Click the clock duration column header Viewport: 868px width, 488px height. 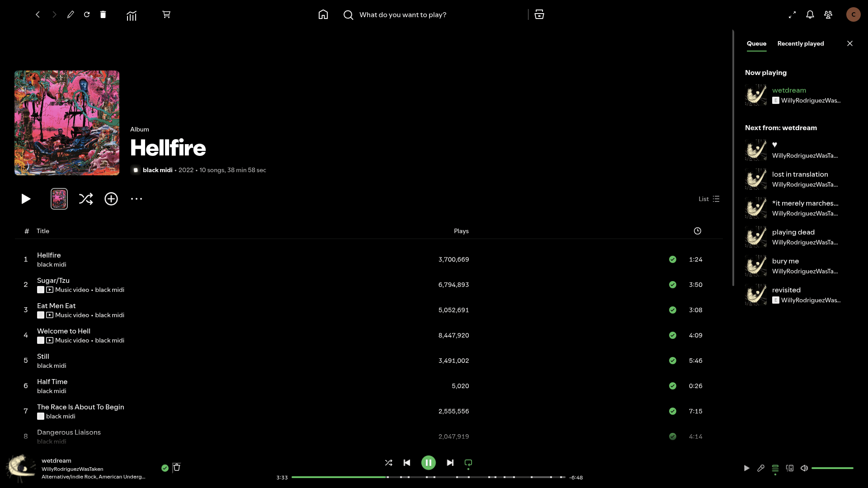tap(698, 231)
